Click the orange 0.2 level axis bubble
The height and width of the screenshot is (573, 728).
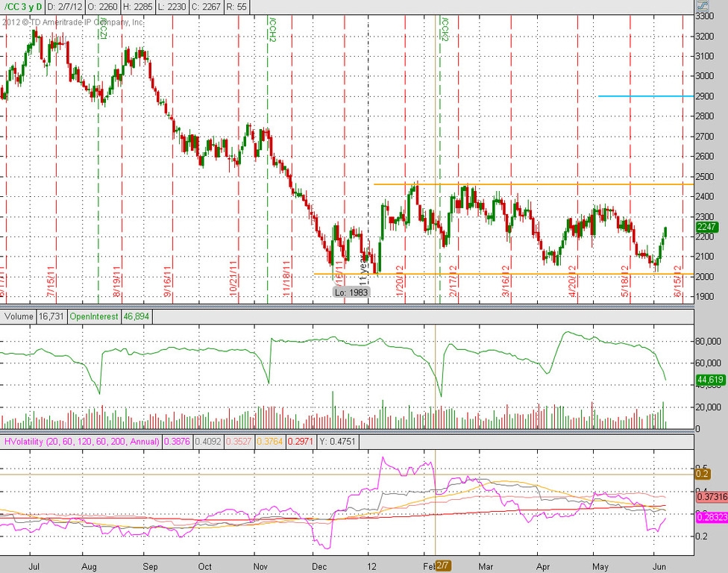point(702,474)
